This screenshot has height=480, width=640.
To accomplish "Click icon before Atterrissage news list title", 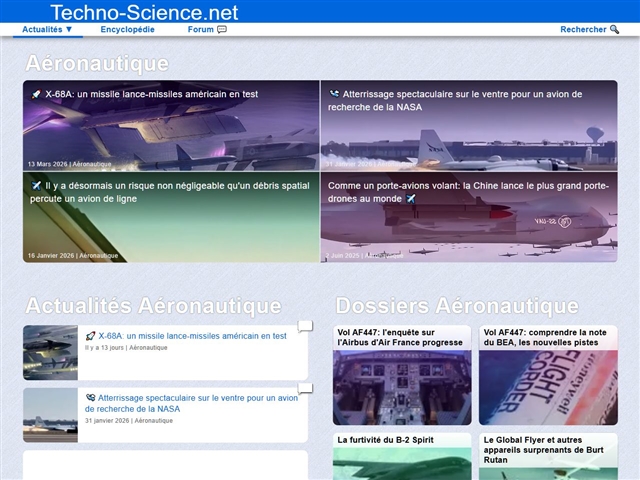I will pos(90,398).
